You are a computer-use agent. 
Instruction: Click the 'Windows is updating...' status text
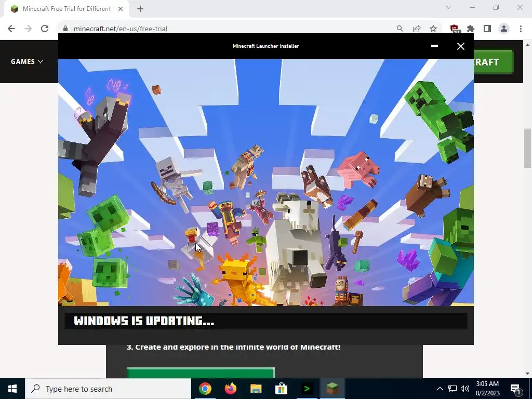tap(144, 321)
